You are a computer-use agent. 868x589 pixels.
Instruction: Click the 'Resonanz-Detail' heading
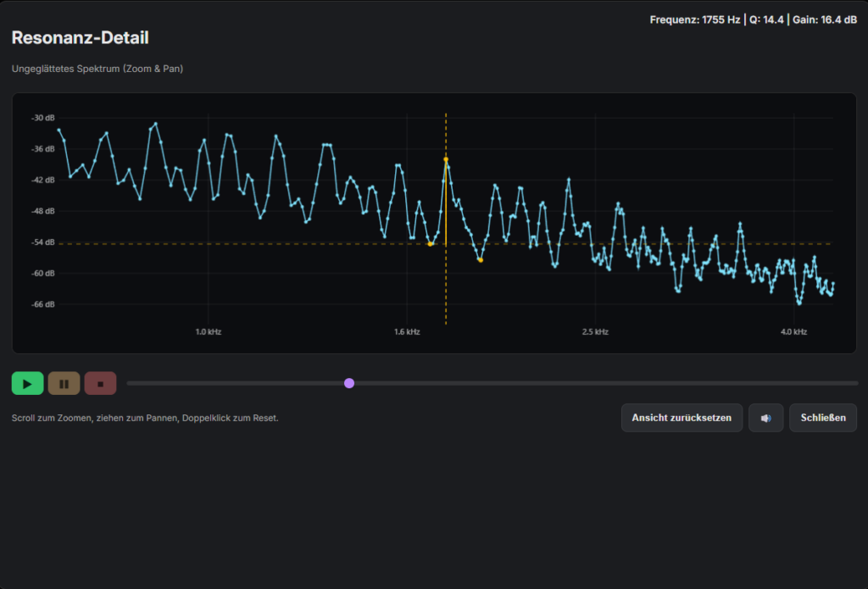coord(81,38)
